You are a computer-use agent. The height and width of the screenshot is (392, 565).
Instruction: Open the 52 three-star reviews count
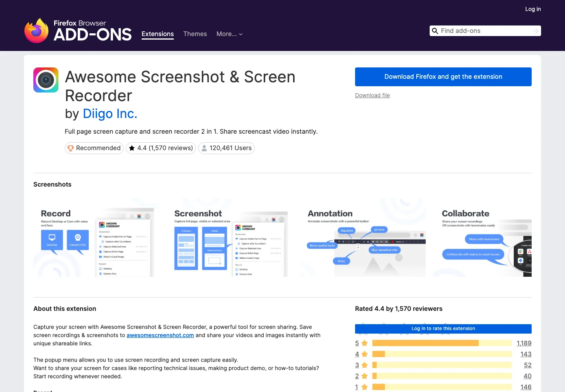pyautogui.click(x=528, y=365)
